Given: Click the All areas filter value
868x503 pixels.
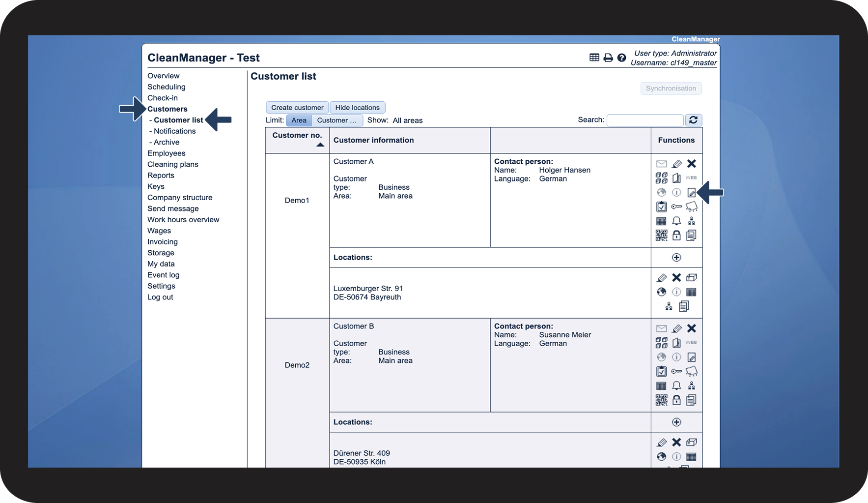Looking at the screenshot, I should (408, 120).
